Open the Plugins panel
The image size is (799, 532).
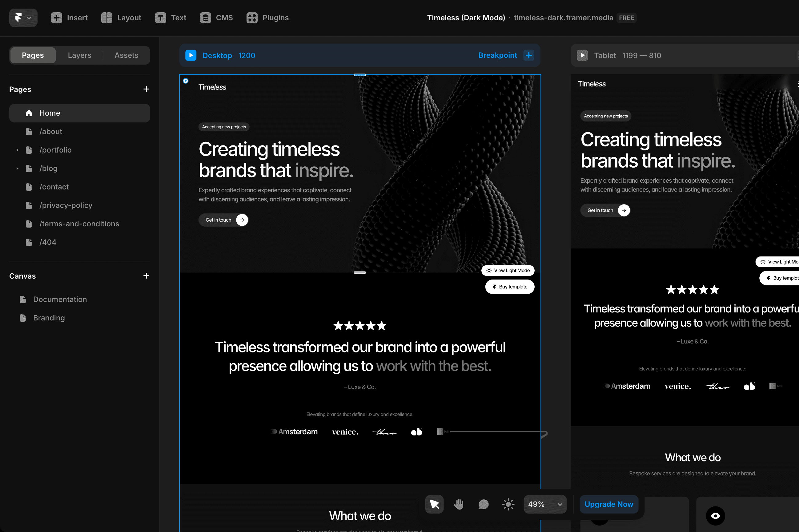coord(267,18)
